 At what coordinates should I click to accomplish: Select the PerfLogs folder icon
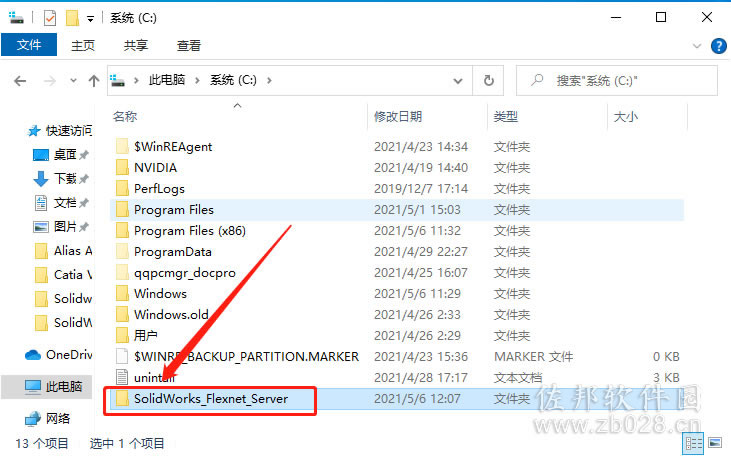point(122,188)
